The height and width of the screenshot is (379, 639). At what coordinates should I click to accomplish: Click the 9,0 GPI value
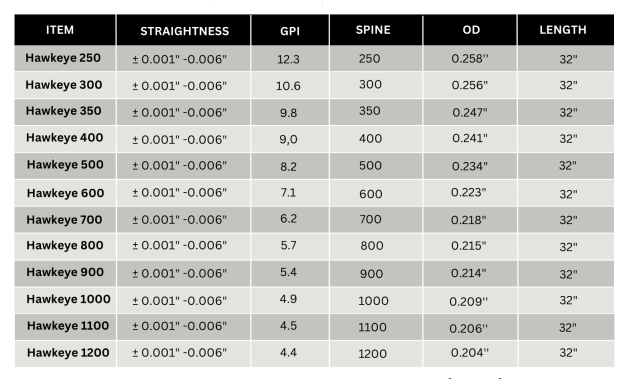[x=288, y=139]
